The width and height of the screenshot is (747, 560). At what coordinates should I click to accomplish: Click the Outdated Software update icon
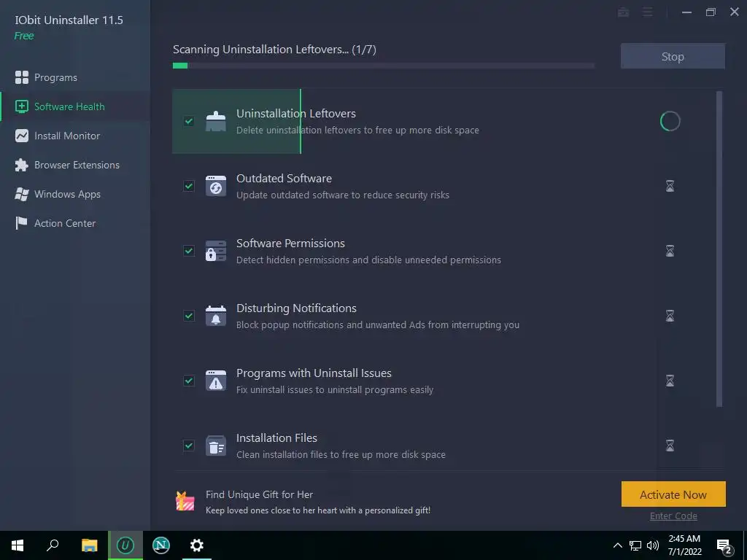click(216, 186)
